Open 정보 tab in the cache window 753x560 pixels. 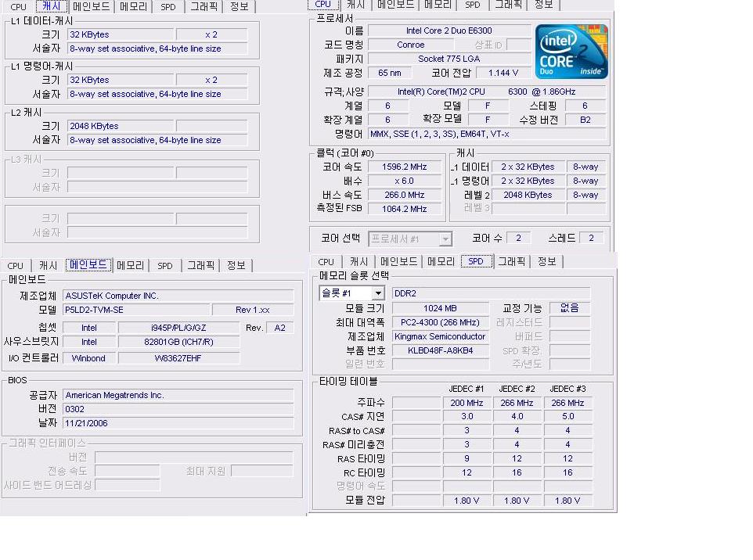(x=239, y=7)
